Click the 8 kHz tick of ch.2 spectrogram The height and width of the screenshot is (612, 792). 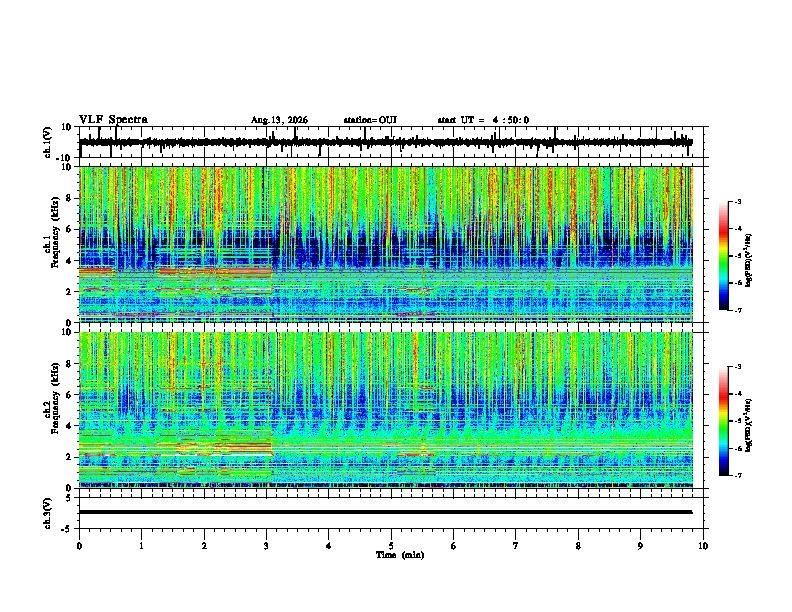[x=69, y=364]
